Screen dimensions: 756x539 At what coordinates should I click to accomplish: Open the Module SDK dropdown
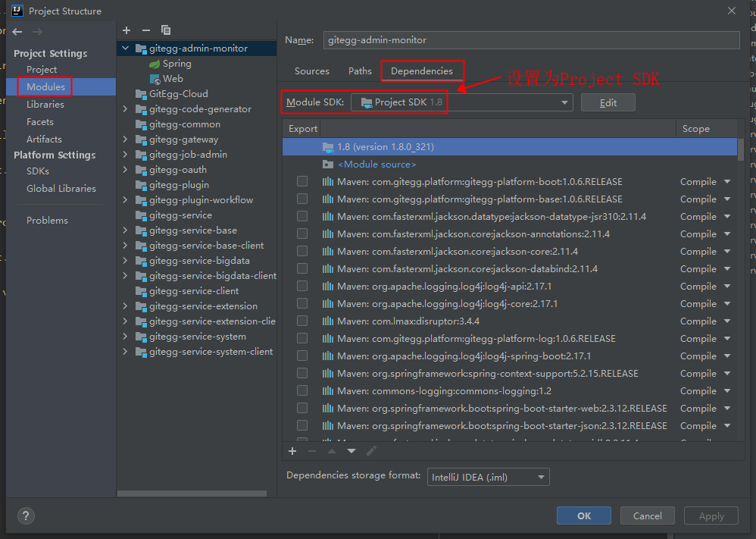[x=564, y=103]
